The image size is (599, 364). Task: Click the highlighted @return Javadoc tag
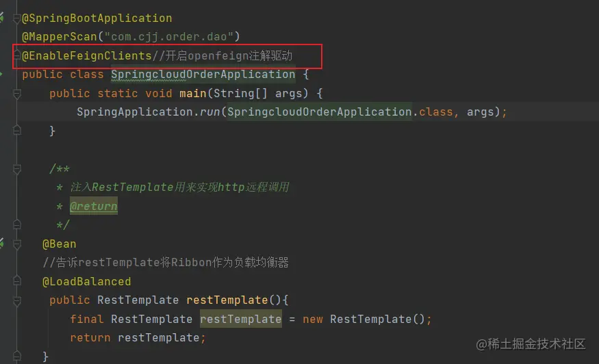(94, 206)
